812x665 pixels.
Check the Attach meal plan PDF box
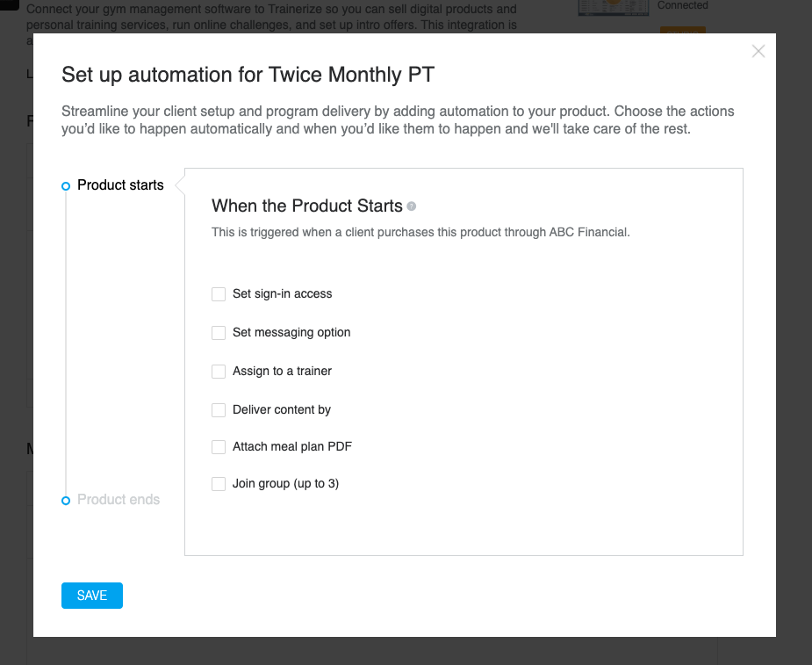(219, 447)
